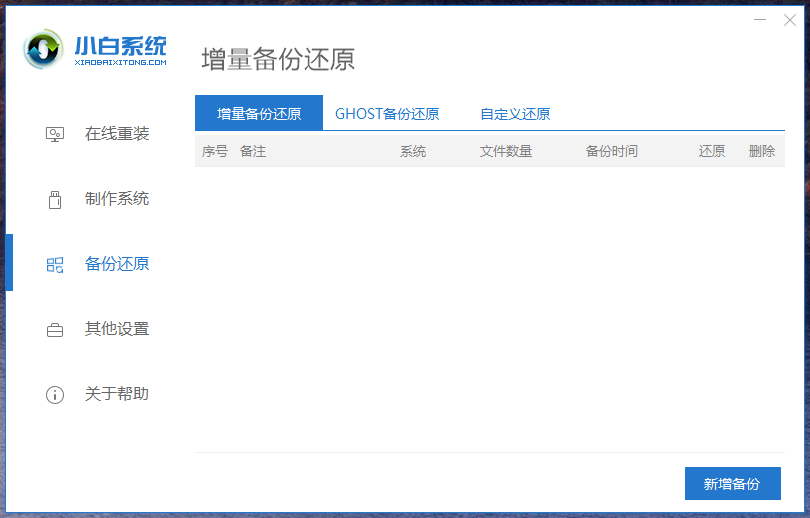Click the 还原 column header
Image resolution: width=810 pixels, height=518 pixels.
point(712,151)
